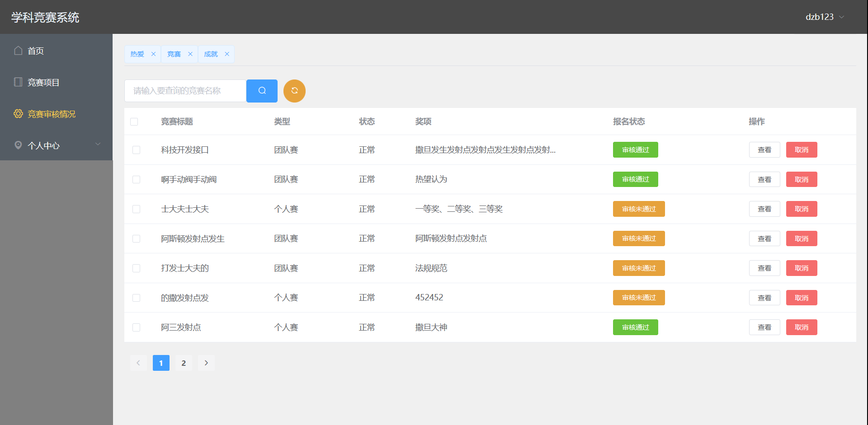
Task: Click 取消 for 士大夫士大夫
Action: pos(802,209)
